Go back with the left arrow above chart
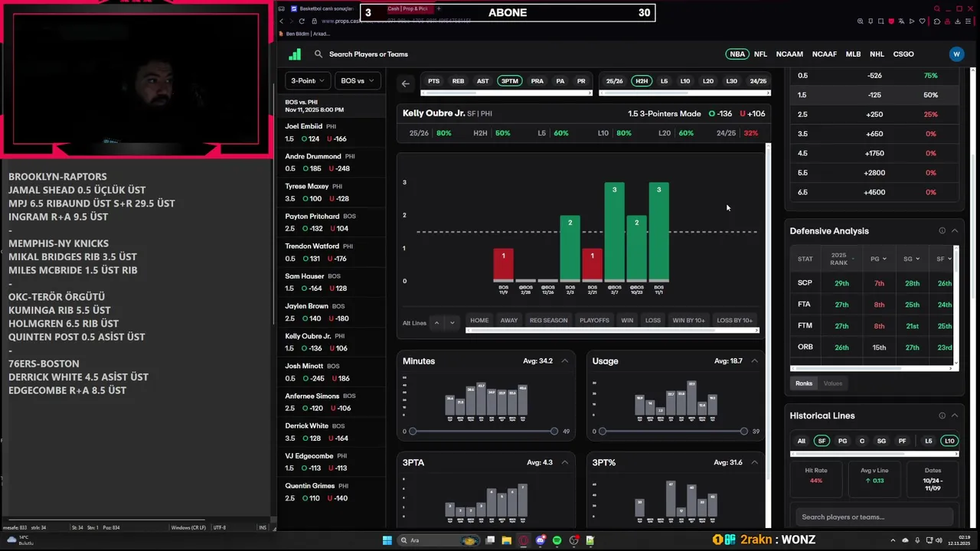The width and height of the screenshot is (980, 551). 406,83
